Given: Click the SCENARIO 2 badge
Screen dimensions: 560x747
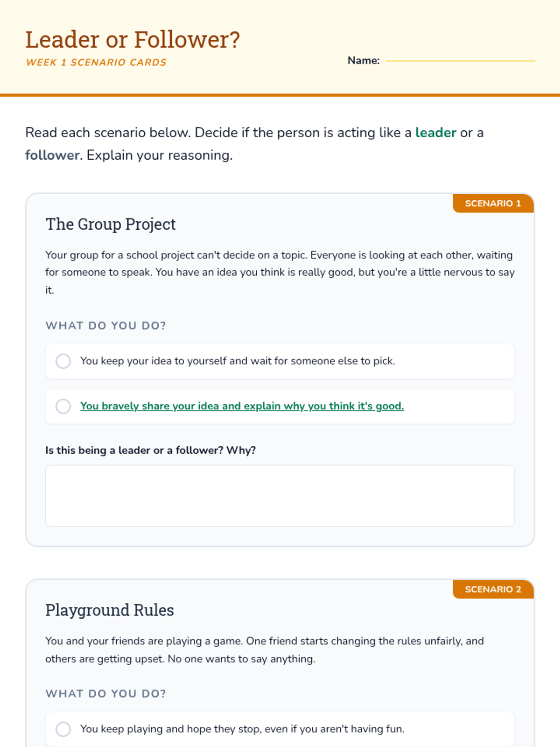Looking at the screenshot, I should click(x=493, y=589).
